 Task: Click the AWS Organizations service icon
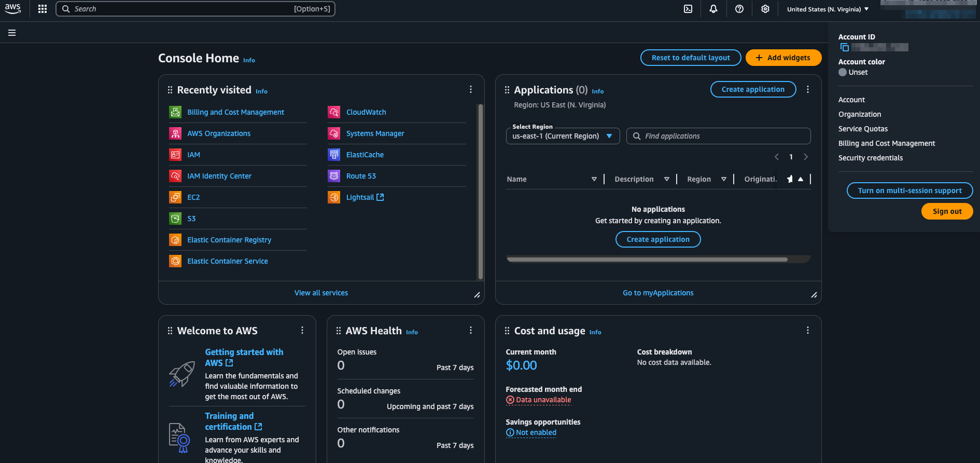(x=175, y=133)
